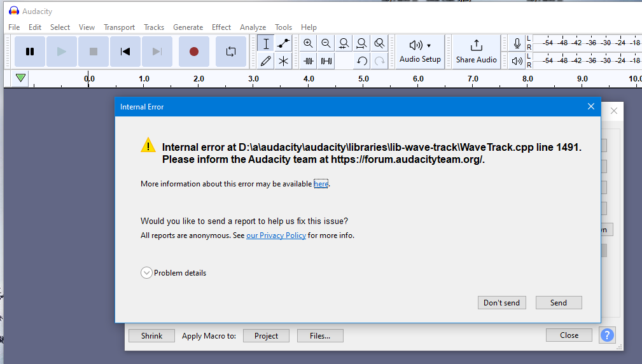The width and height of the screenshot is (642, 364).
Task: Click Project in Apply Macro to
Action: [x=266, y=336]
